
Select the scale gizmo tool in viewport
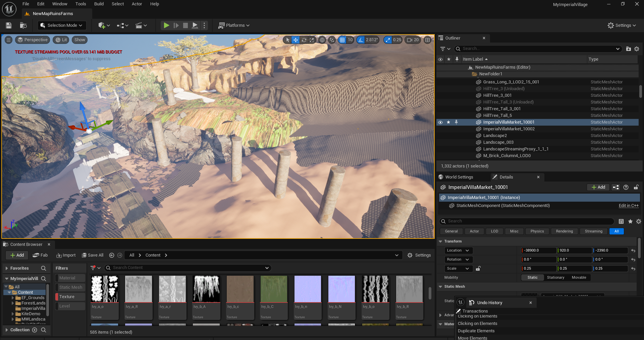coord(312,40)
